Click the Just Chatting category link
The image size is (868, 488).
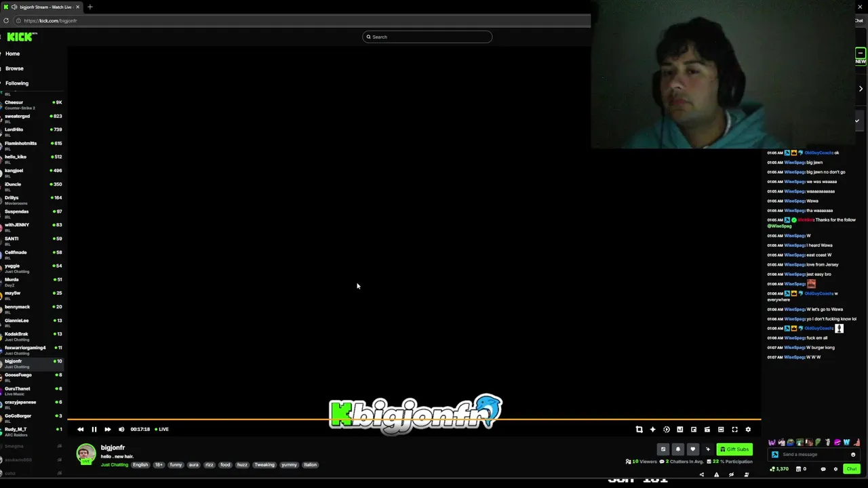pyautogui.click(x=115, y=465)
